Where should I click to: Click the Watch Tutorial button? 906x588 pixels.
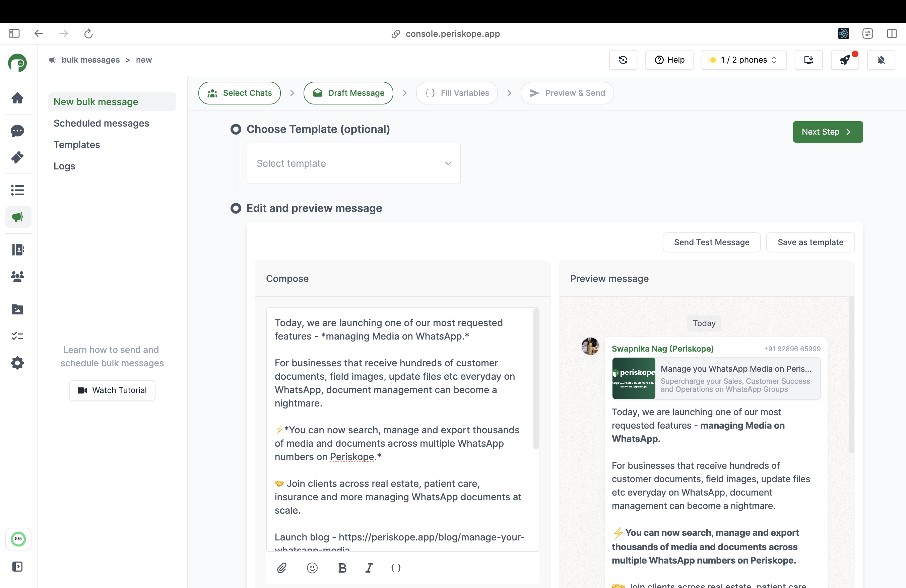click(x=112, y=390)
